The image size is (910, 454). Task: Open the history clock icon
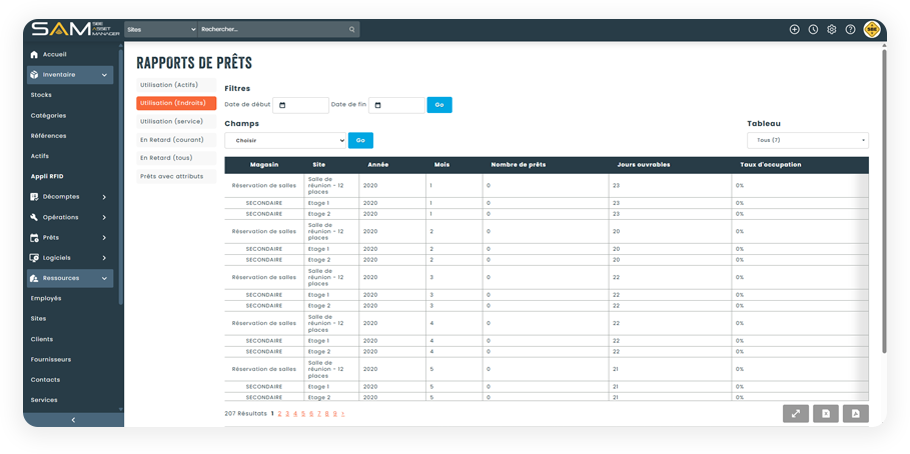tap(813, 29)
